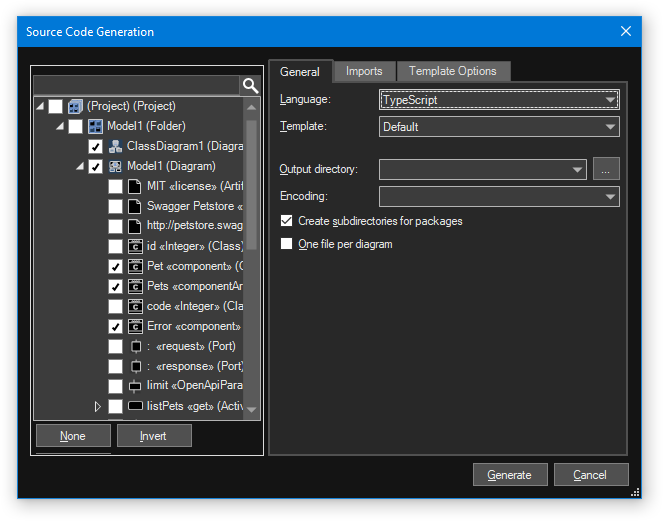Click the Pet component class icon
This screenshot has width=663, height=521.
click(135, 266)
